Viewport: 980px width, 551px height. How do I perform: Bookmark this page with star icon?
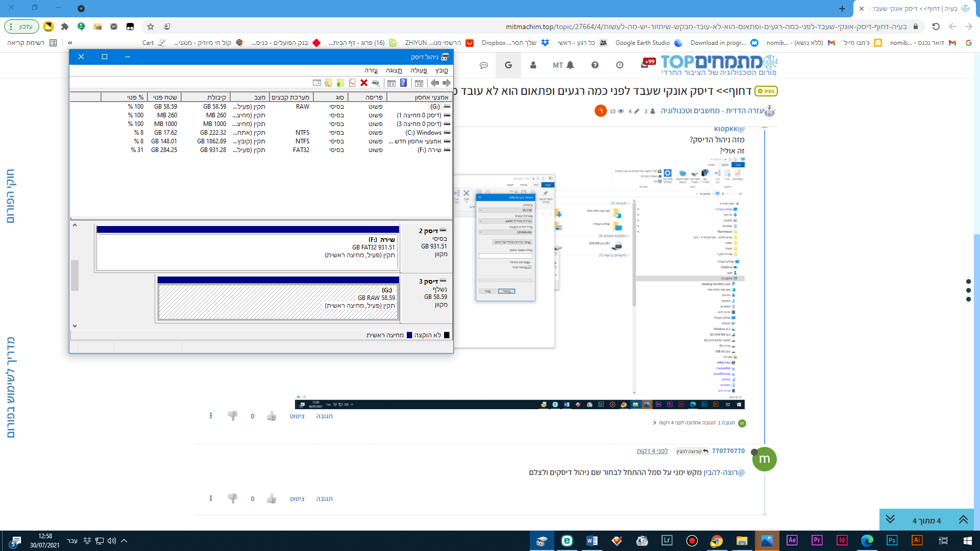pos(151,27)
